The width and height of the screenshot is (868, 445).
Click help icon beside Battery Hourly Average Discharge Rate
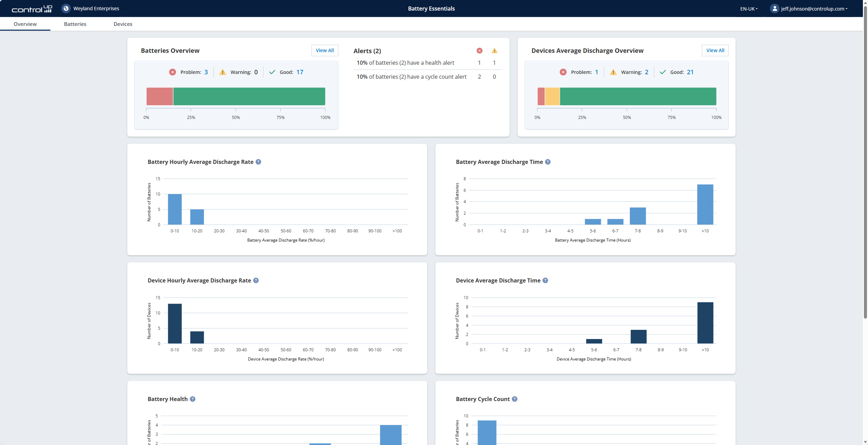pyautogui.click(x=258, y=162)
